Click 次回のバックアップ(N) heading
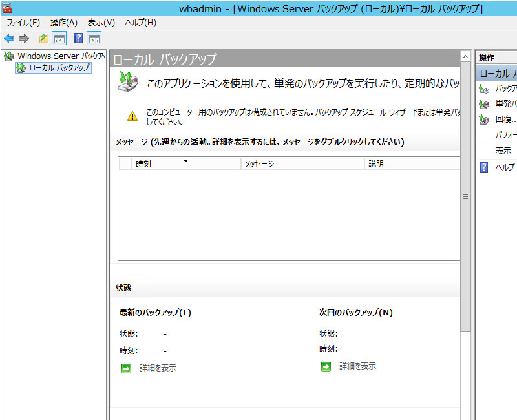Image resolution: width=517 pixels, height=420 pixels. (x=356, y=312)
